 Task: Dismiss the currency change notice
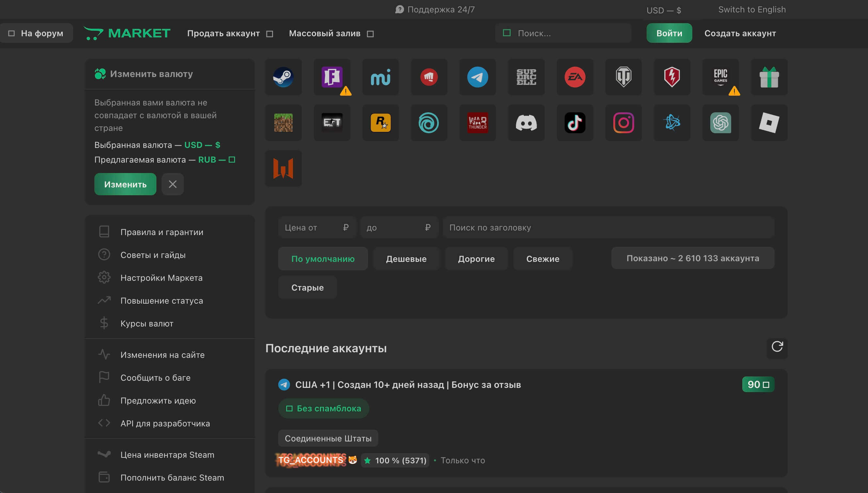(x=172, y=184)
